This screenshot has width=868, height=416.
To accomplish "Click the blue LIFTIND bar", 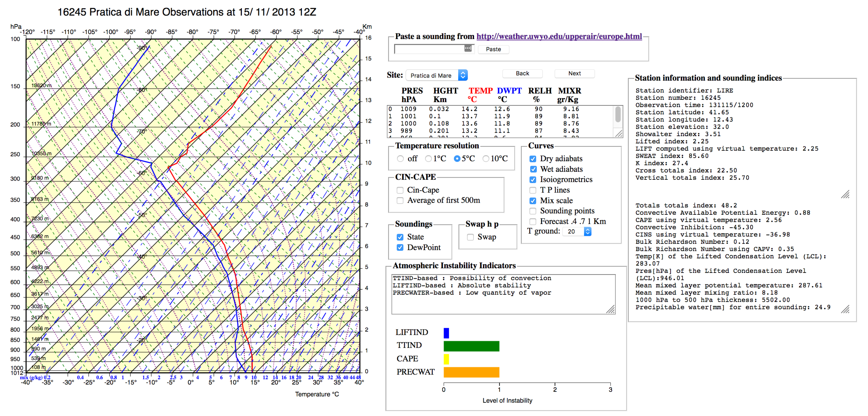I will (446, 333).
